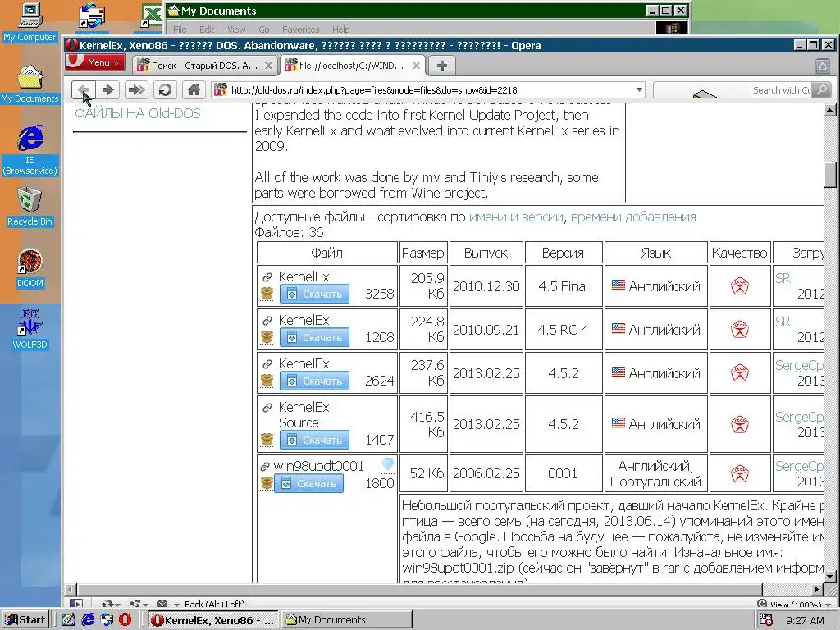The width and height of the screenshot is (840, 630).
Task: Click quality stamp in the win98updt0001 row
Action: (x=740, y=473)
